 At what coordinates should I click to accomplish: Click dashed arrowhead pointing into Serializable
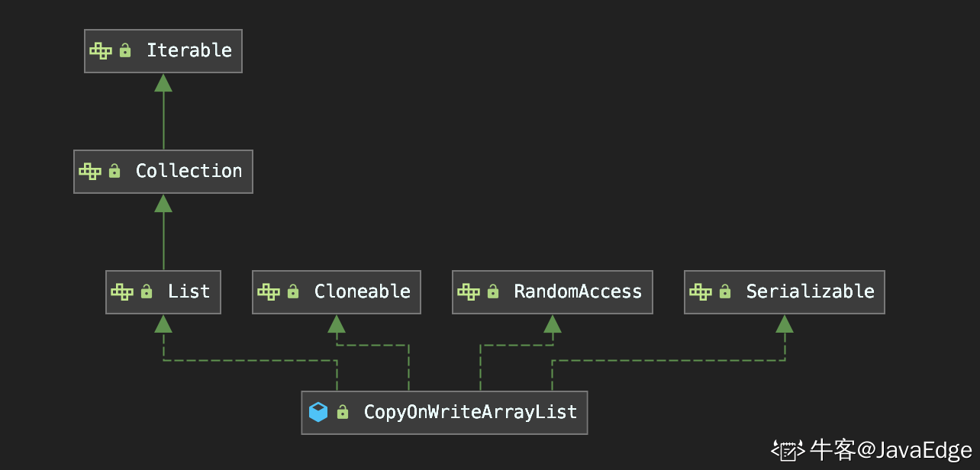pos(785,324)
